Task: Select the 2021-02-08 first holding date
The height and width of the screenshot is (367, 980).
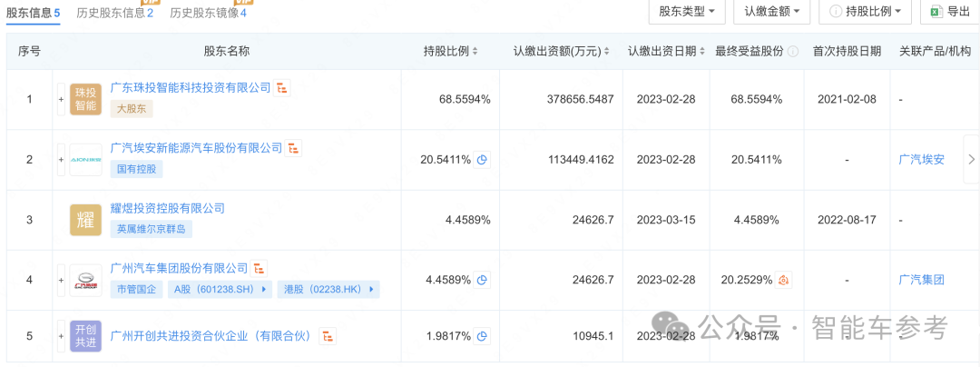Action: tap(847, 99)
